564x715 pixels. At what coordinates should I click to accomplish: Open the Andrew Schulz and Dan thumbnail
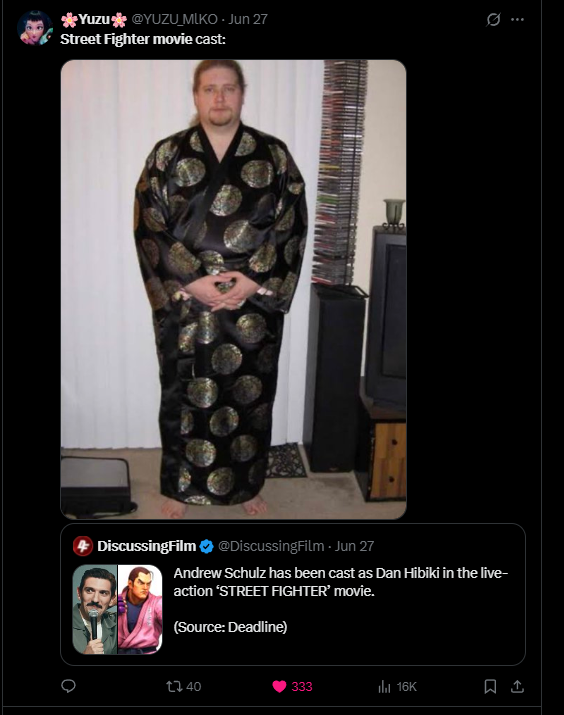pyautogui.click(x=117, y=610)
